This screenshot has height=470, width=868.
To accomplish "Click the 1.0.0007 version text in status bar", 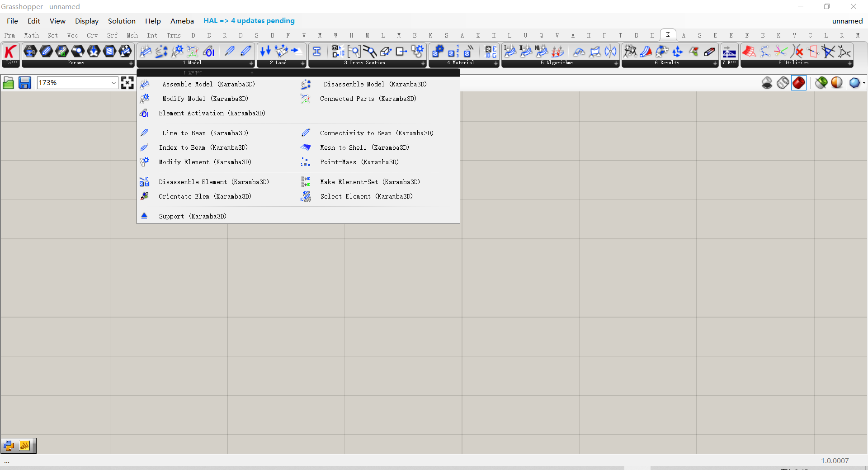I will pyautogui.click(x=835, y=461).
